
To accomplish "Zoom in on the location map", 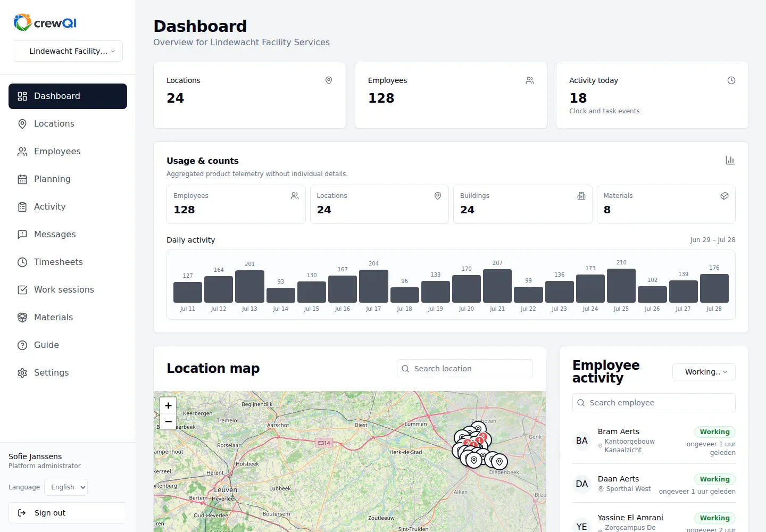I will coord(168,405).
